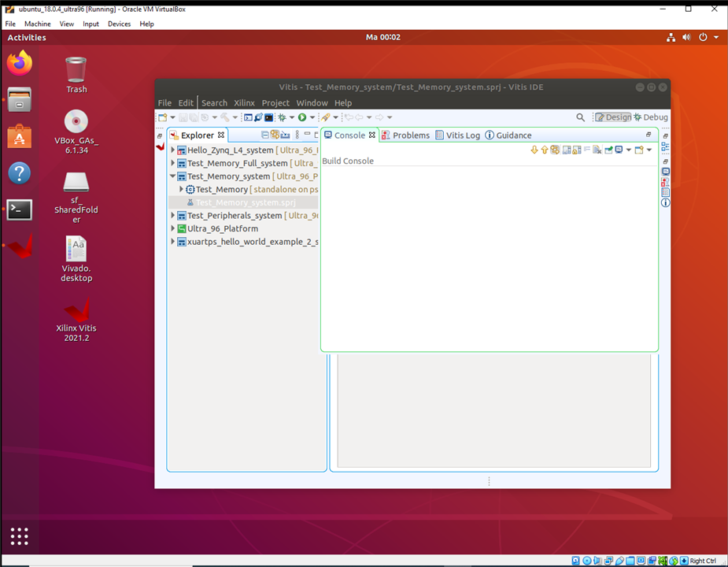Click the Pin Console icon
Image resolution: width=728 pixels, height=567 pixels.
coord(608,150)
